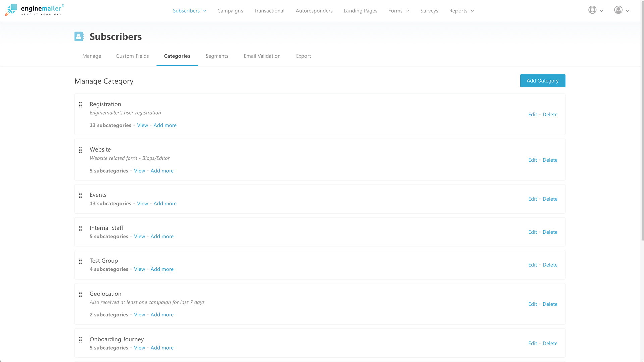Click the Landing Pages nav icon
Viewport: 644px width, 362px height.
[x=361, y=11]
